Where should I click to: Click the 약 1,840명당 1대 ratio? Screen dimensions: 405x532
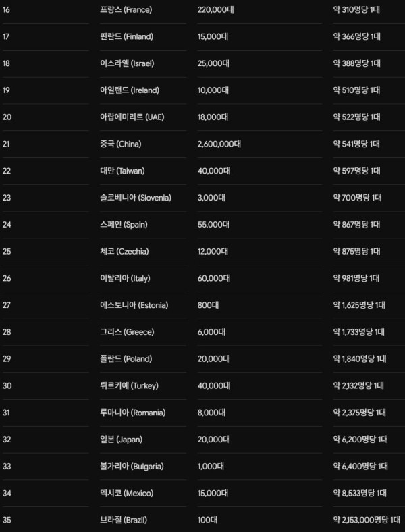[360, 358]
